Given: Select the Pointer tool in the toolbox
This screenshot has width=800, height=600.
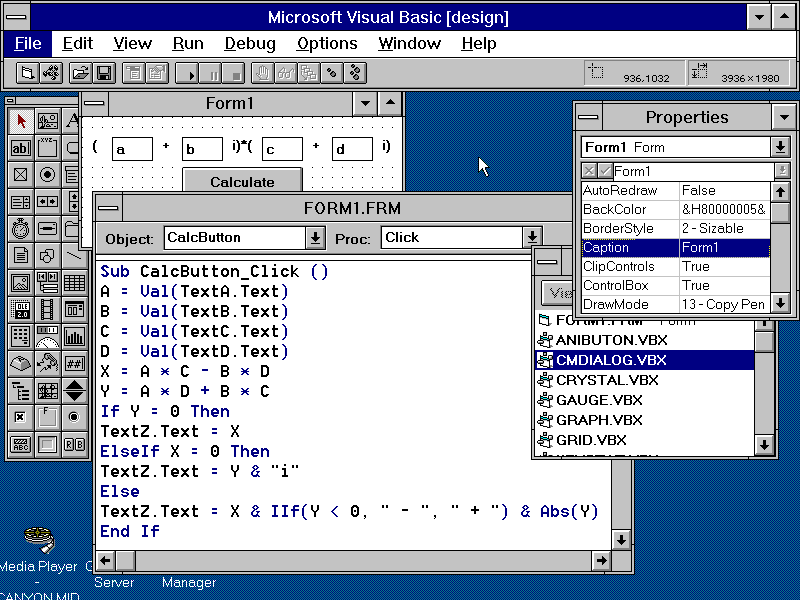Looking at the screenshot, I should 21,122.
